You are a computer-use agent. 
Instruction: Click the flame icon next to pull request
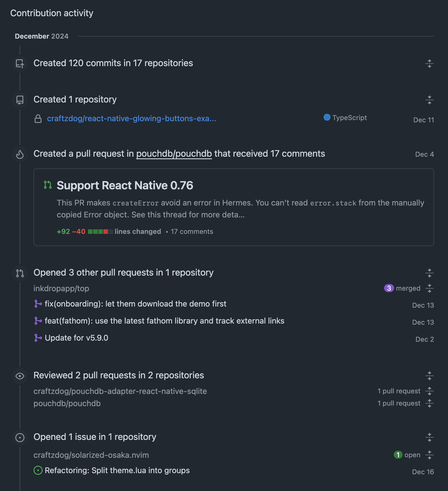pos(20,154)
